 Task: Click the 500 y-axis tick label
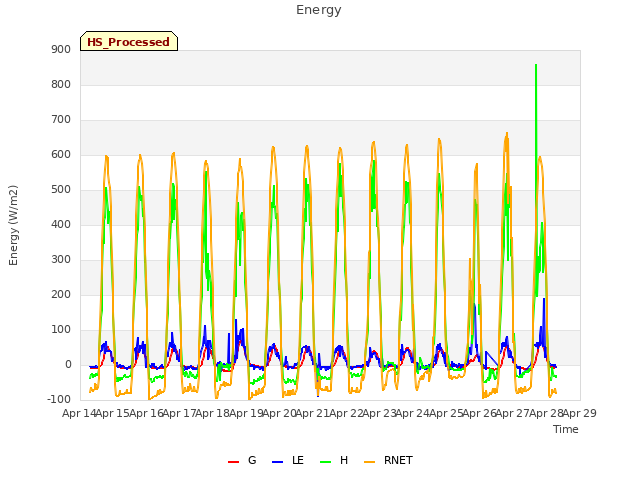(x=61, y=190)
